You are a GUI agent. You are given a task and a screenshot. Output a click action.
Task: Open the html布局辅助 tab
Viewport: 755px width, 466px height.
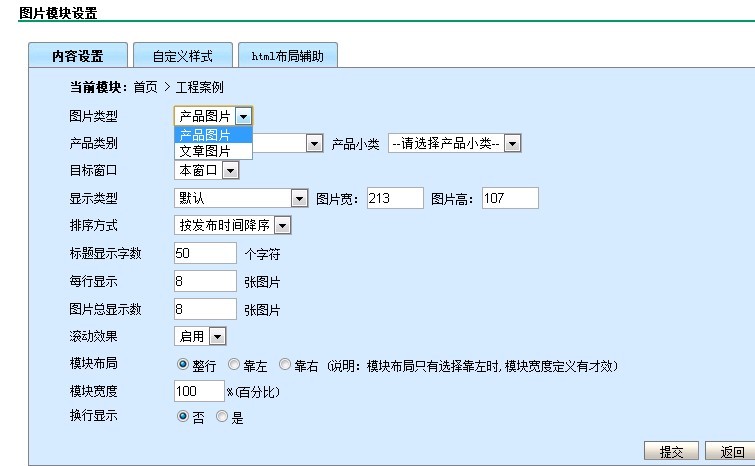[x=287, y=56]
